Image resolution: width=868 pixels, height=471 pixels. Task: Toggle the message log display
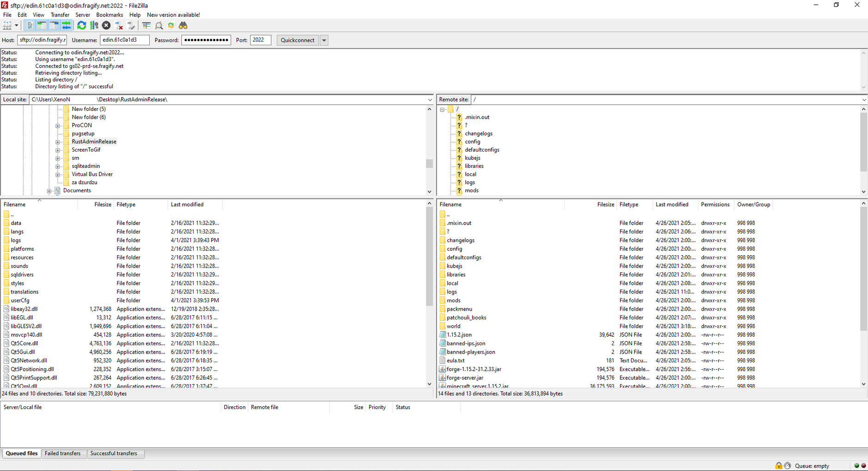[30, 25]
